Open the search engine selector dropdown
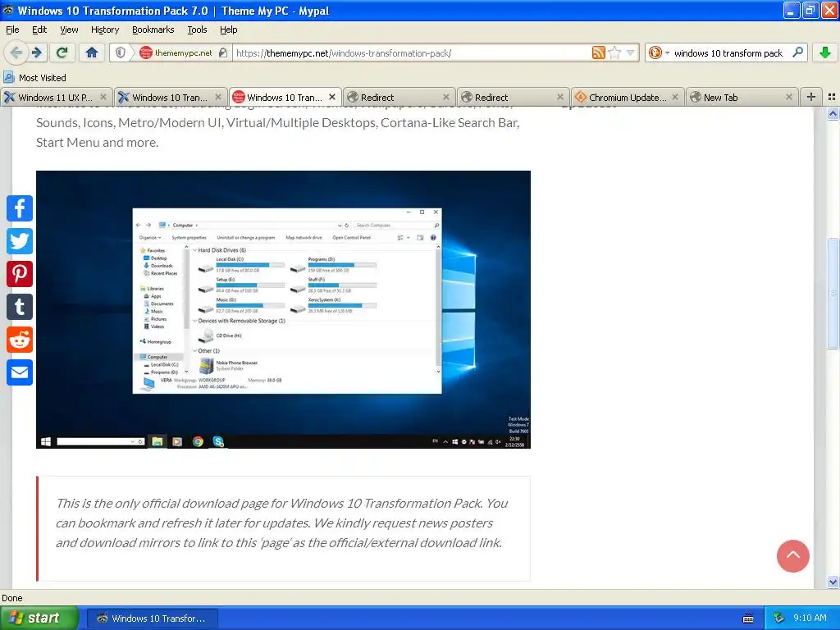Viewport: 840px width, 630px height. point(659,52)
